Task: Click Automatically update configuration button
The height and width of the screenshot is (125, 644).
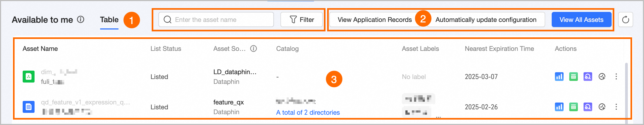Action: [486, 20]
